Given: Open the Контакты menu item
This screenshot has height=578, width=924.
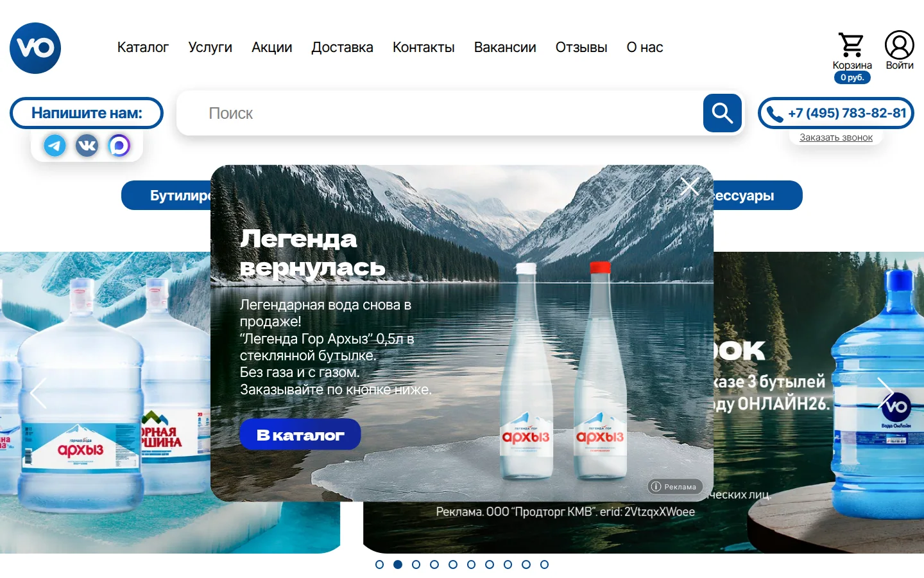Looking at the screenshot, I should (x=424, y=48).
